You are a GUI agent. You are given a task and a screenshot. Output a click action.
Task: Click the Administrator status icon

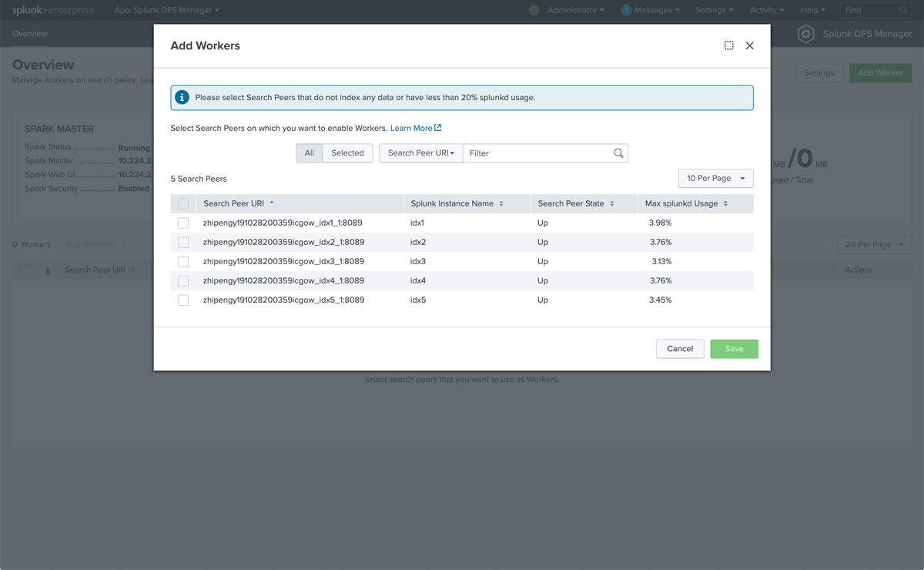[534, 10]
